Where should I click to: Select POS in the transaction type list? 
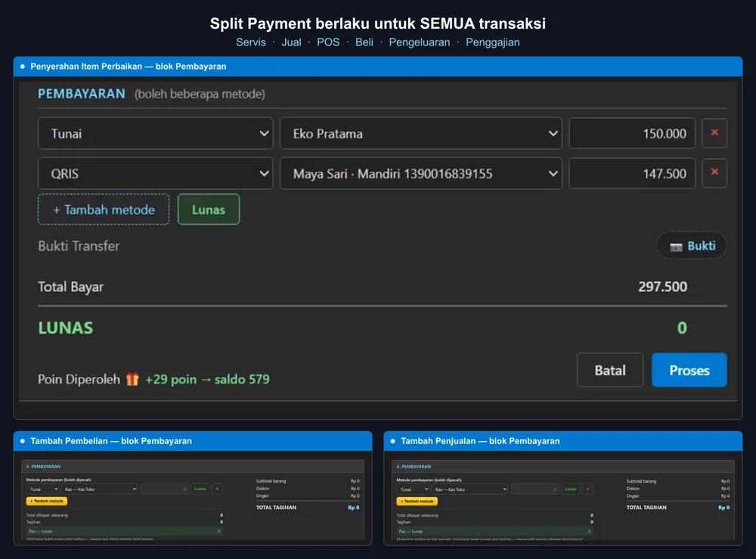click(328, 42)
